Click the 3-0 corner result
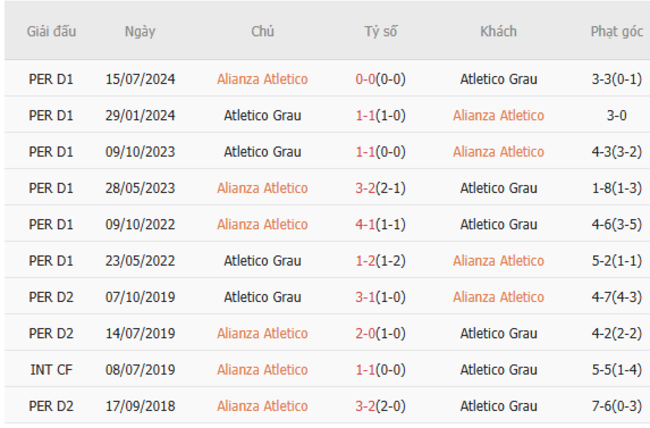The image size is (650, 428). click(616, 115)
